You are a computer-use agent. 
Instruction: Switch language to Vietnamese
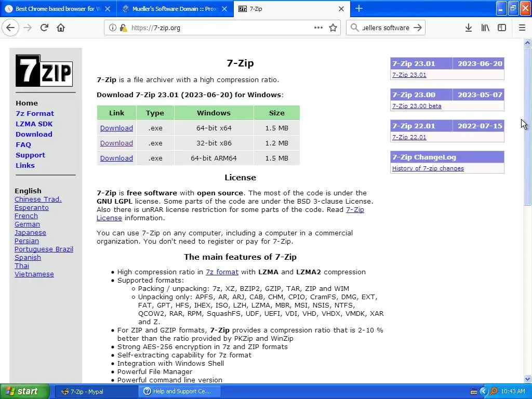click(x=34, y=274)
